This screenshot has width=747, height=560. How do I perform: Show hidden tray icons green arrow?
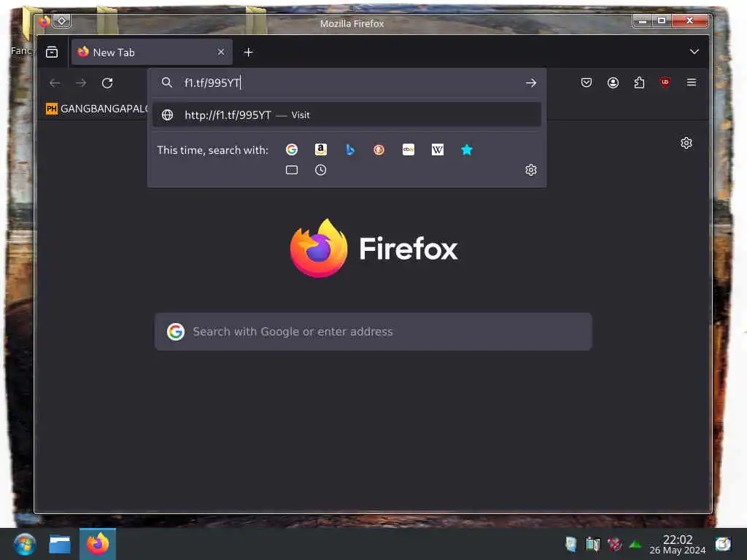tap(635, 544)
